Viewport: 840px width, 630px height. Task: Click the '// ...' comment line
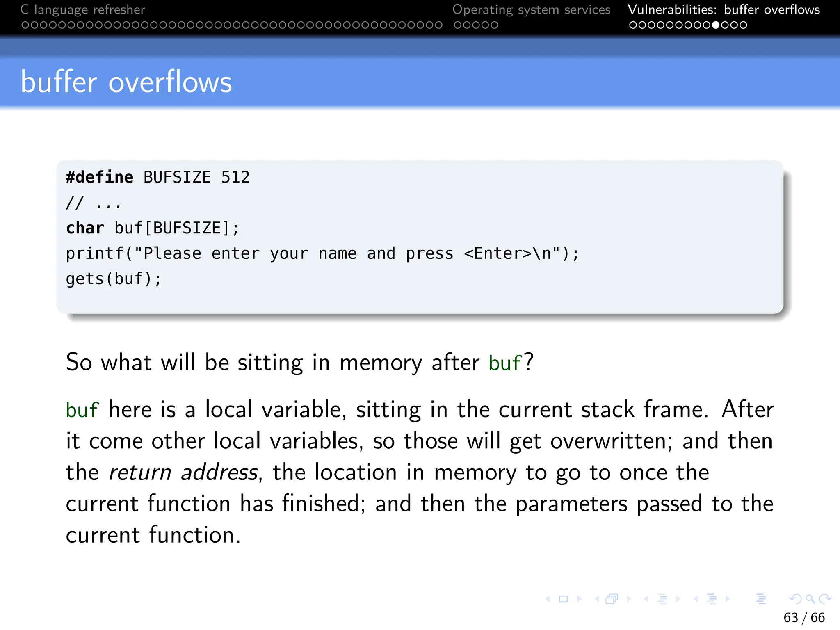94,203
